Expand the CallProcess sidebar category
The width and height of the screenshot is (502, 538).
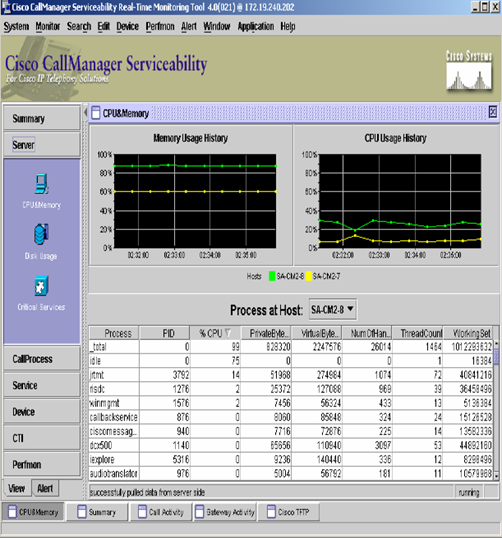tap(42, 359)
